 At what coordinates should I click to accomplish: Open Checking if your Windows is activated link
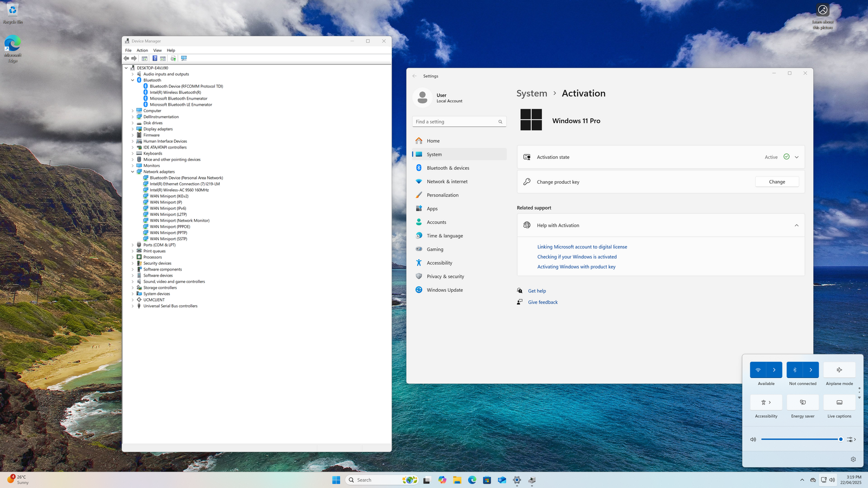point(577,257)
